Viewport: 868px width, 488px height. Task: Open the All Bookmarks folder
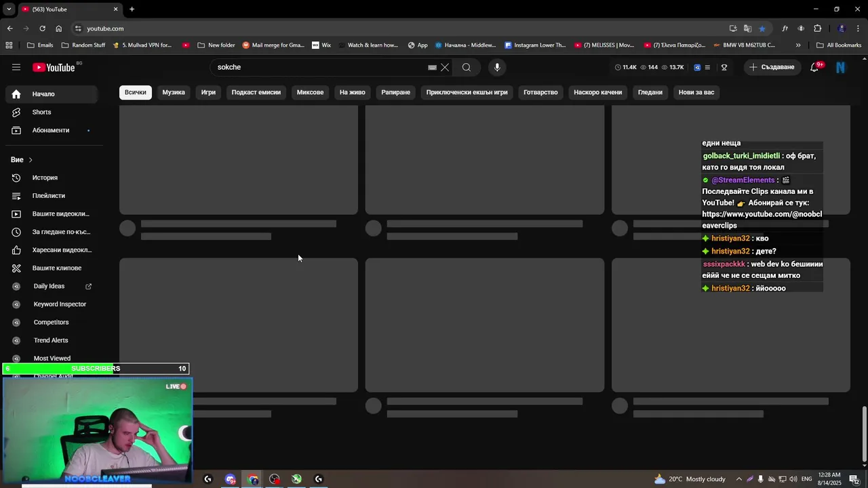pos(839,45)
